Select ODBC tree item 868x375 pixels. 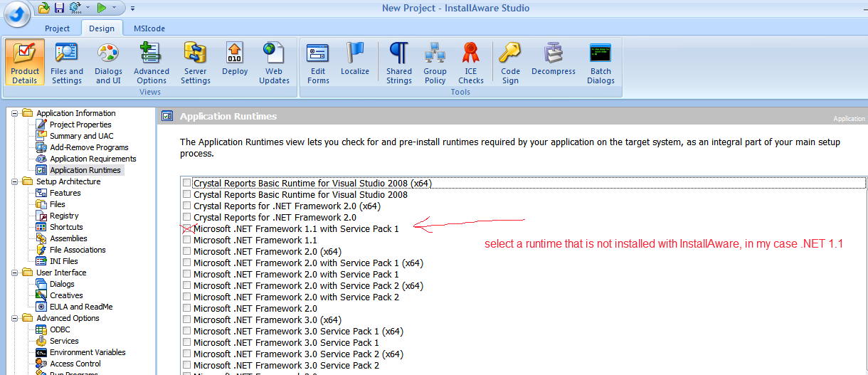(x=60, y=329)
